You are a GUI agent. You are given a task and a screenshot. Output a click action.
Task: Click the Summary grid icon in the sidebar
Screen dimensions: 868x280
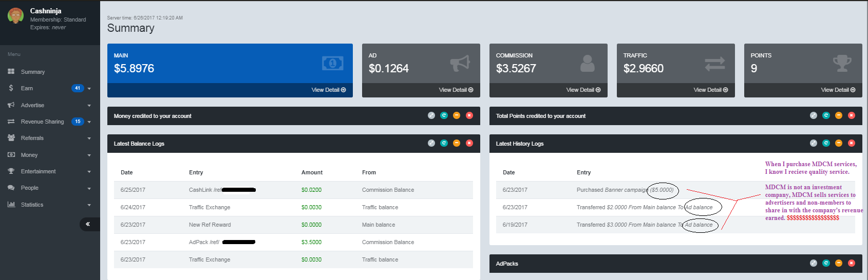point(11,71)
